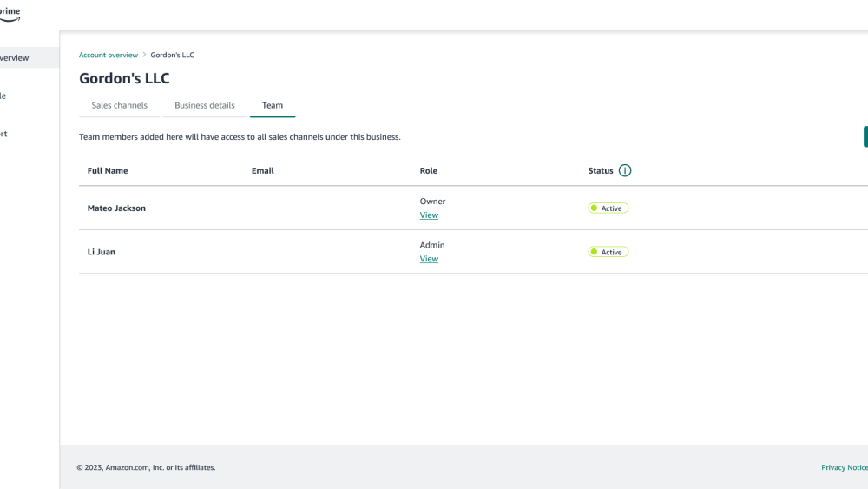Open the Privacy Notice footer link
Screen dimensions: 868x489
coord(844,467)
